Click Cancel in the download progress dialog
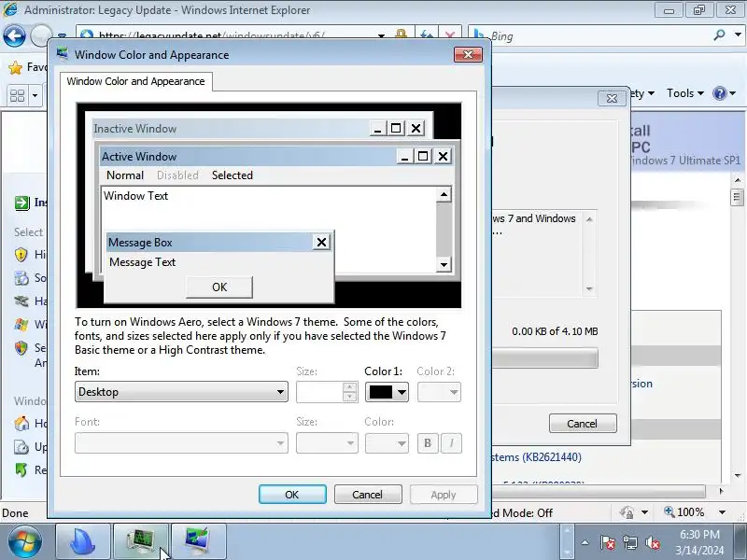This screenshot has height=560, width=747. pos(583,424)
